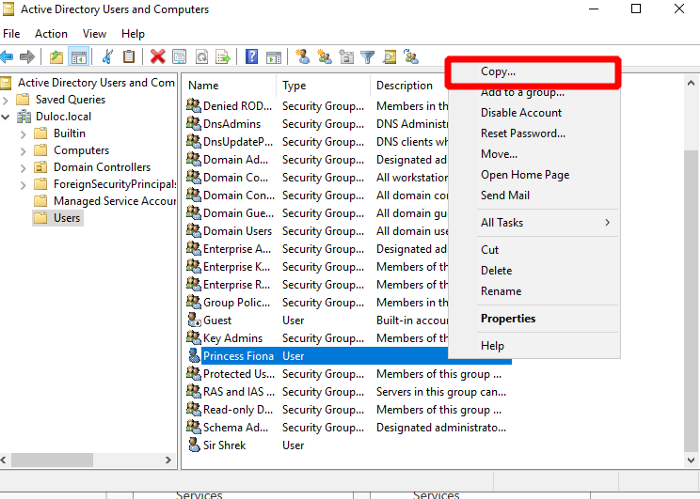The width and height of the screenshot is (700, 499).
Task: Click the red X Delete icon
Action: tap(158, 57)
